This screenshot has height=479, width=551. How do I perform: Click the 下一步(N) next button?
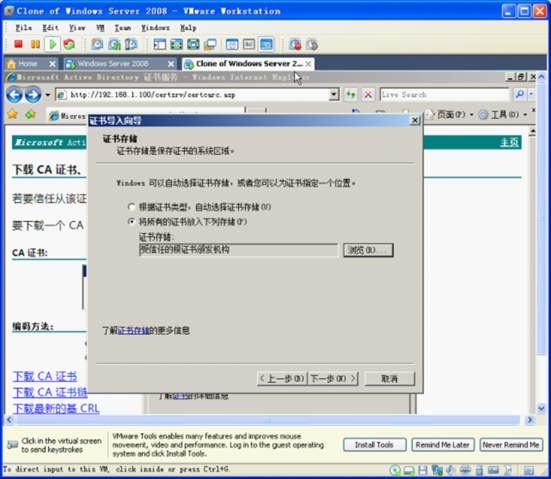pos(333,378)
